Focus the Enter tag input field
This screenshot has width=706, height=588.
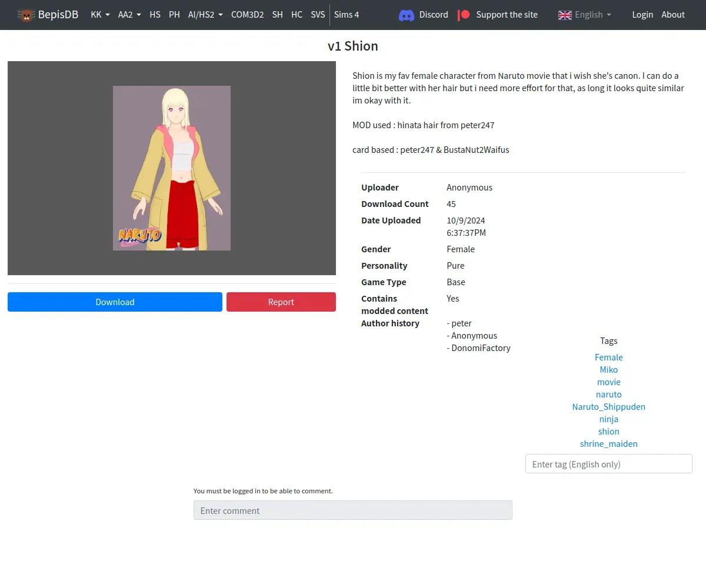pyautogui.click(x=608, y=464)
